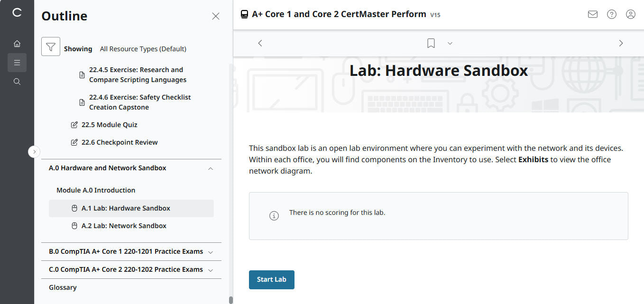
Task: Open the Search panel in the sidebar
Action: (17, 81)
